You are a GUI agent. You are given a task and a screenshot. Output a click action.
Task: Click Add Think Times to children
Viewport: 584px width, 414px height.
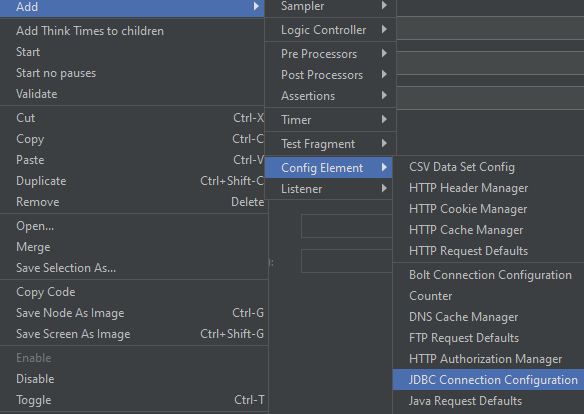coord(132,31)
